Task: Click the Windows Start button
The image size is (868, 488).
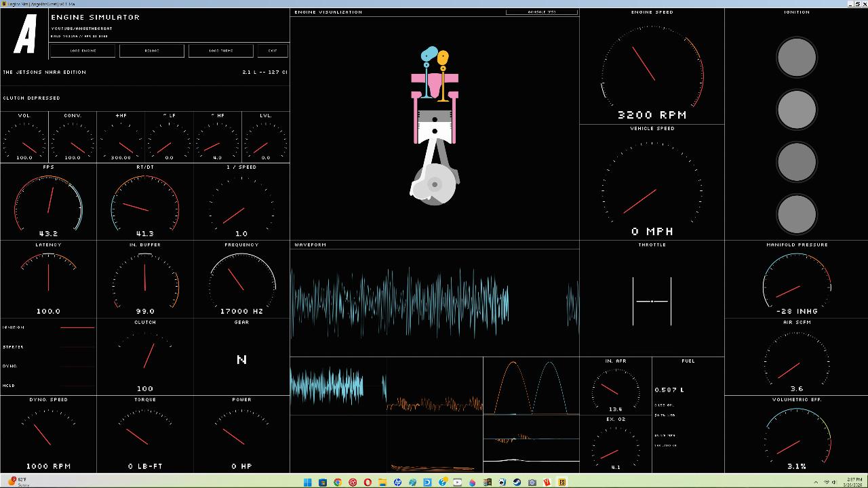Action: click(x=308, y=483)
